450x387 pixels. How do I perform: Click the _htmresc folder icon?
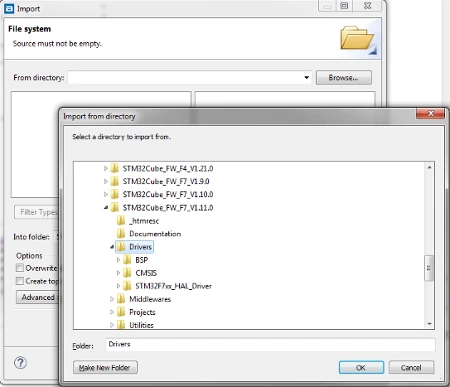[121, 221]
